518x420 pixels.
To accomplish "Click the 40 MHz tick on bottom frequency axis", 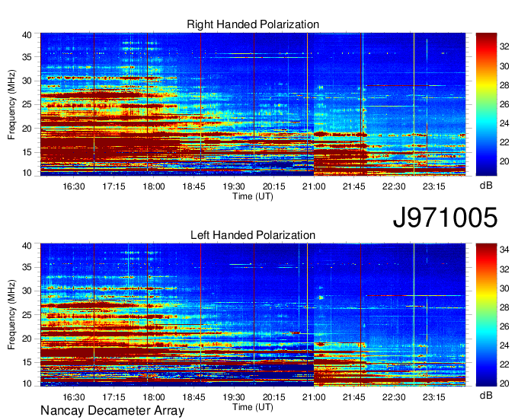I will coord(27,245).
